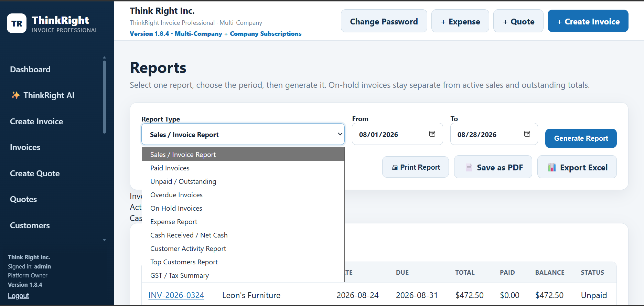644x306 pixels.
Task: Navigate to Invoices in sidebar
Action: [25, 147]
